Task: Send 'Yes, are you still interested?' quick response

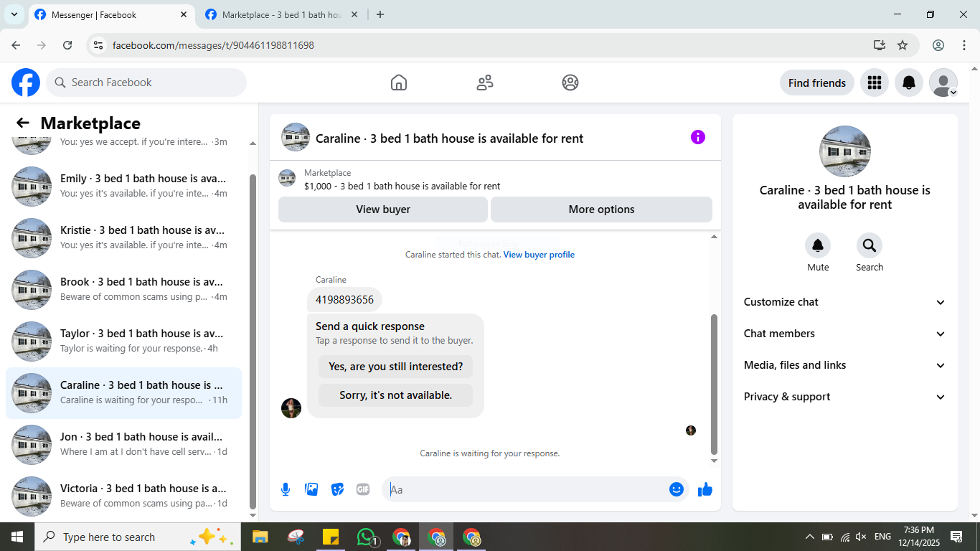Action: point(396,367)
